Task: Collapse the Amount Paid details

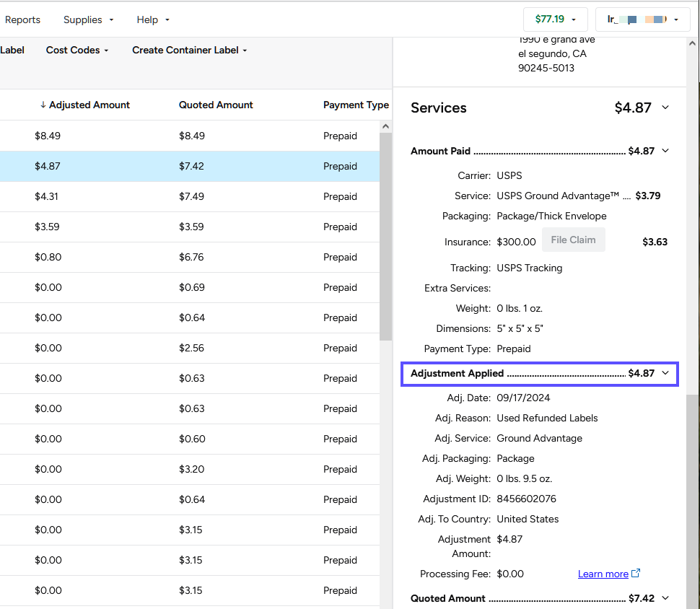Action: (665, 151)
